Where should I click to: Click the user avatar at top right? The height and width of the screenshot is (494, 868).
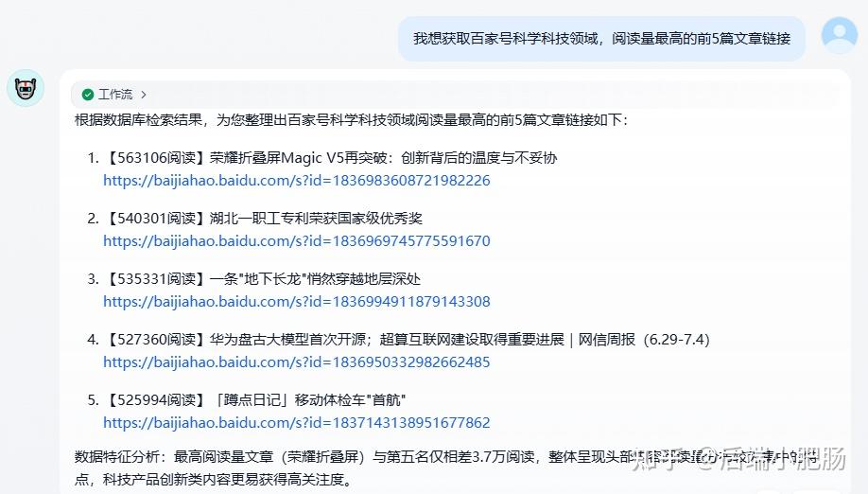[839, 35]
